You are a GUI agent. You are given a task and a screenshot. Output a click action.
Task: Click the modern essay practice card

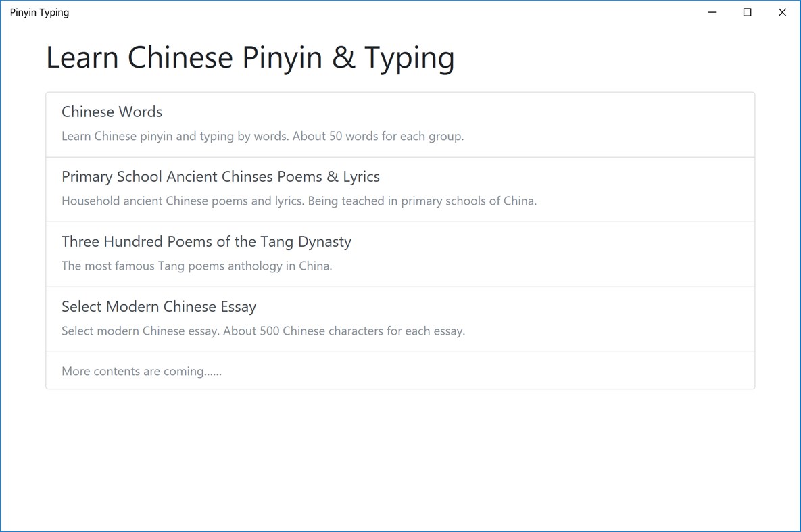(399, 319)
